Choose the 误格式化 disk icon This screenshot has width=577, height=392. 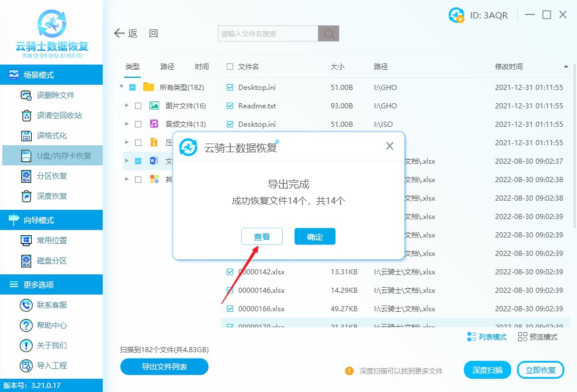26,135
